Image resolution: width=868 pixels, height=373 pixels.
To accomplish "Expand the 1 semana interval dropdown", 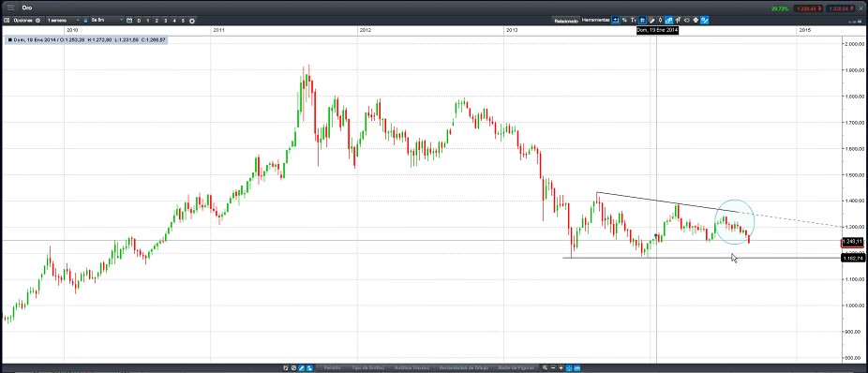I will pyautogui.click(x=63, y=21).
